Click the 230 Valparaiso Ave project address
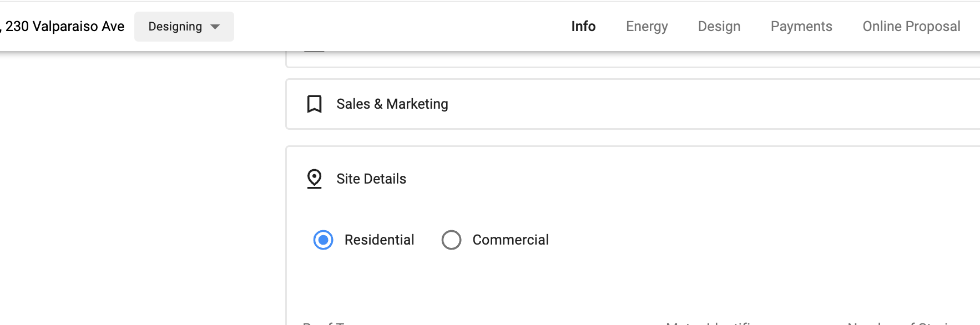Screen dimensions: 980x325 tap(64, 27)
